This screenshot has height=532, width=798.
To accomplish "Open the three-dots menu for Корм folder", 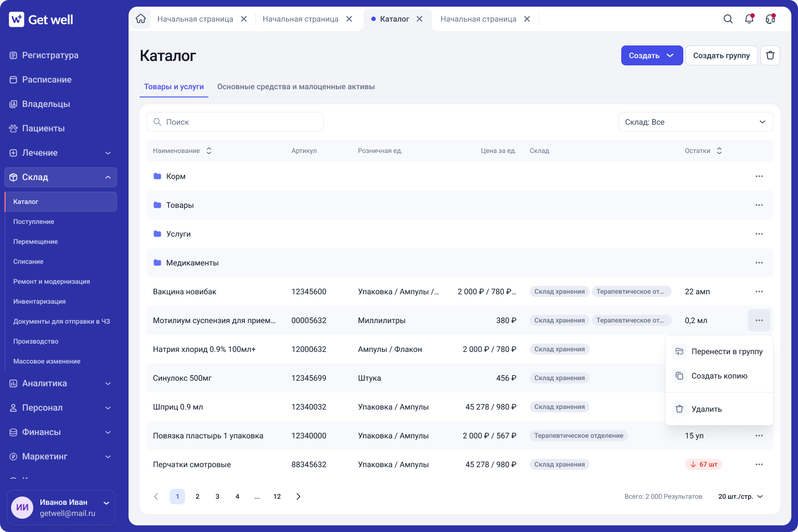I will tap(759, 176).
